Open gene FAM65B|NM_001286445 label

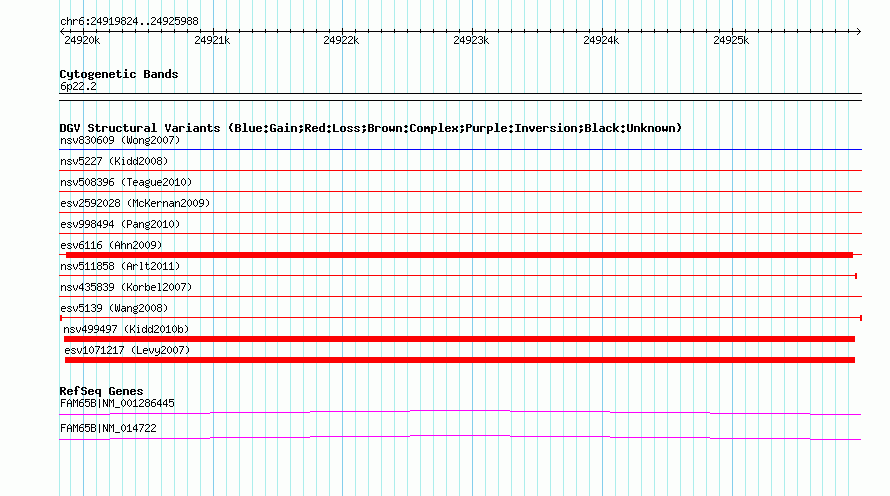click(117, 403)
